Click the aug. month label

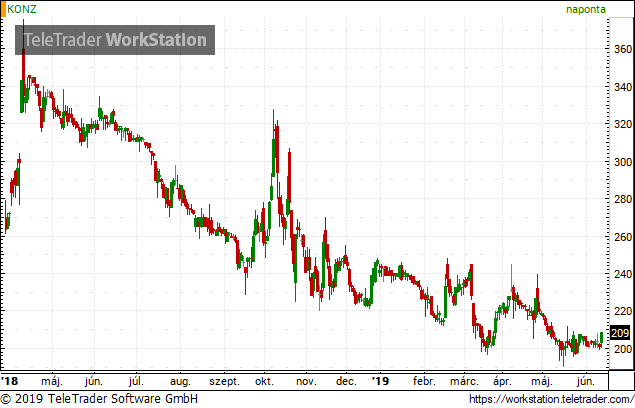180,382
